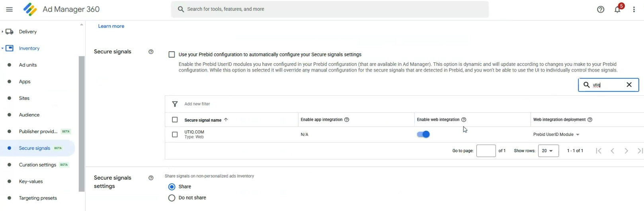Select the Do not share radio button
Viewport: 644px width, 211px height.
(172, 198)
